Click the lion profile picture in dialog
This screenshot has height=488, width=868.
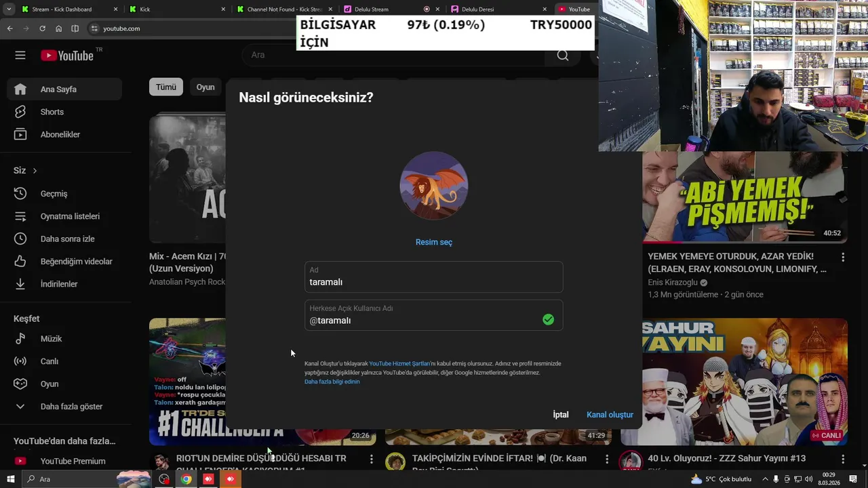coord(434,186)
